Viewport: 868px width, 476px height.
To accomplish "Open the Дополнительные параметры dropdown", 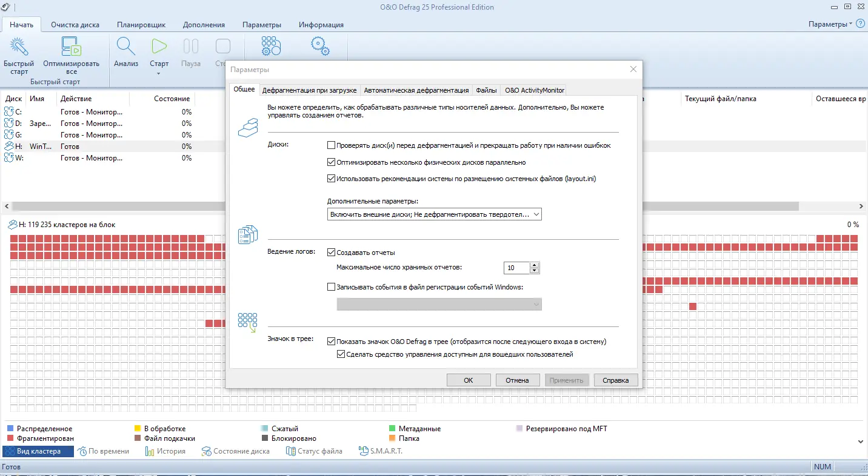I will coord(434,214).
